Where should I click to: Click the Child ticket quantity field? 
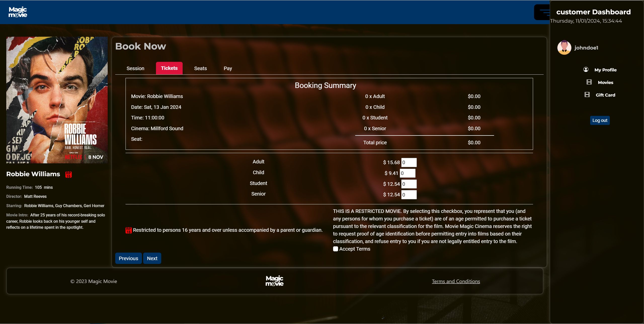tap(408, 173)
